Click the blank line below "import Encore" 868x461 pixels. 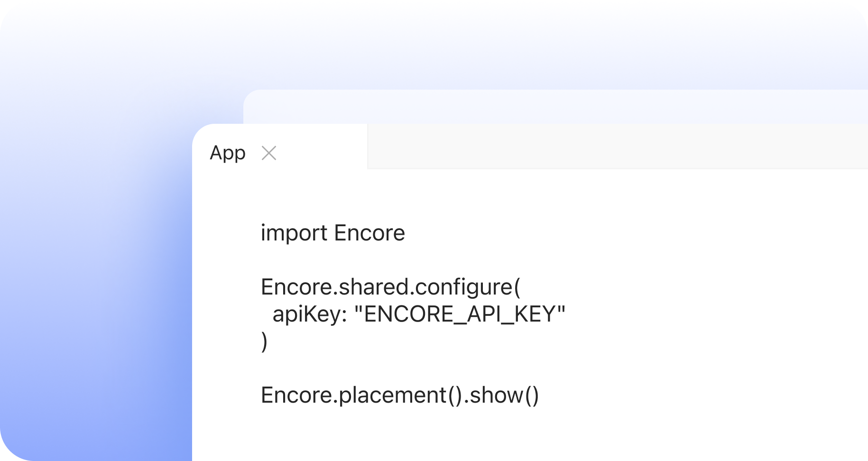[x=332, y=260]
